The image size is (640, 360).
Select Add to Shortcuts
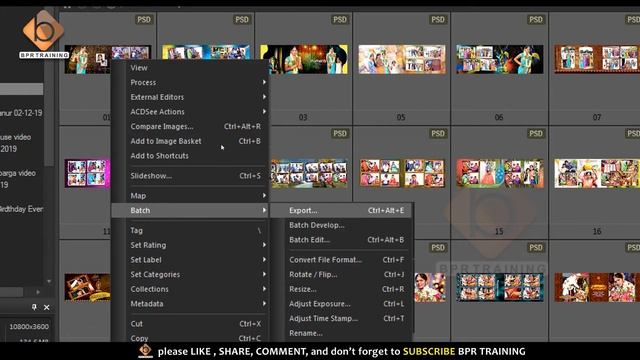click(x=190, y=156)
